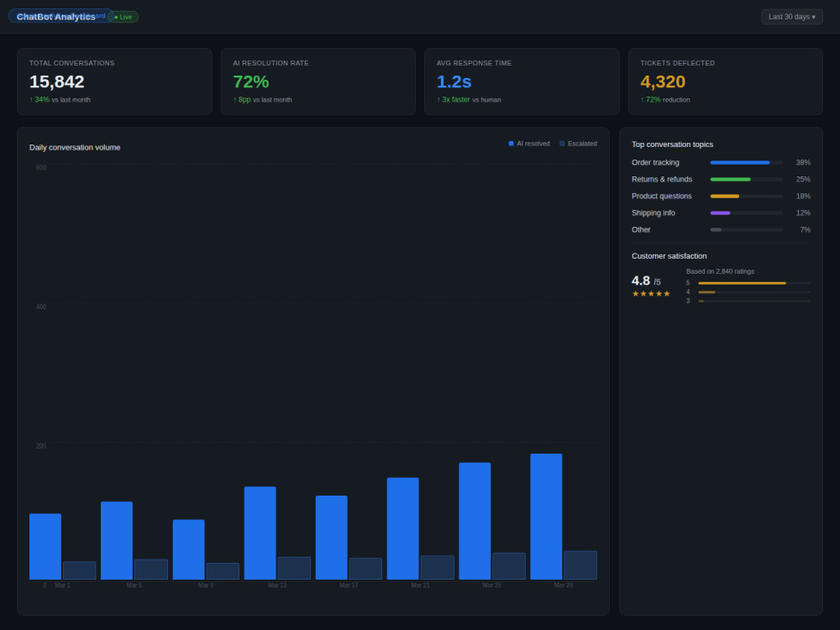
Task: Click the Mar 29 AI resolved bar
Action: tap(547, 517)
